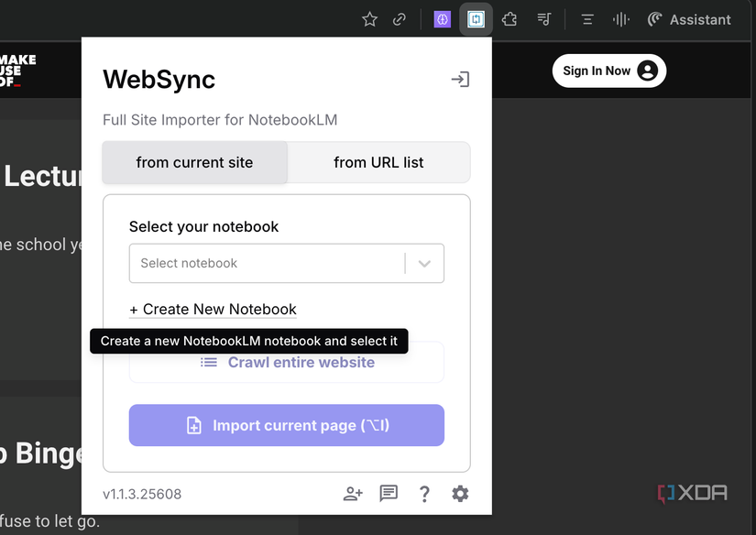Click the WebSync extension icon in the toolbar

[x=476, y=18]
